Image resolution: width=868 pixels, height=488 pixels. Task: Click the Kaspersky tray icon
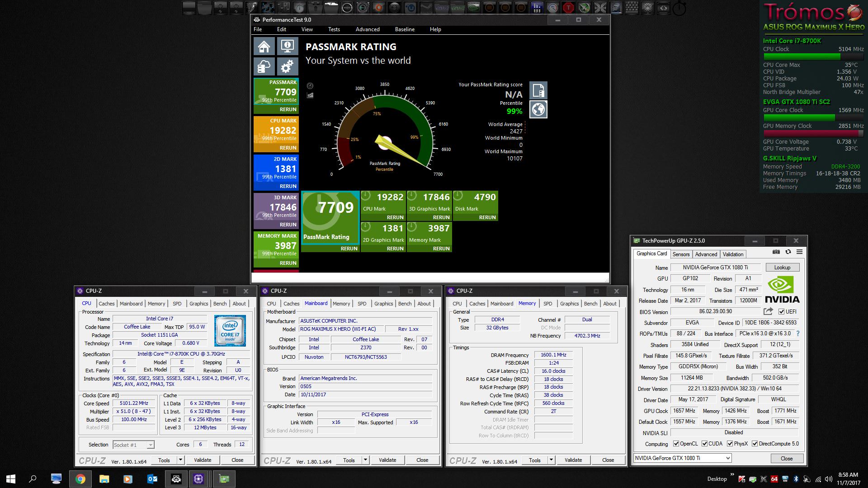click(742, 479)
